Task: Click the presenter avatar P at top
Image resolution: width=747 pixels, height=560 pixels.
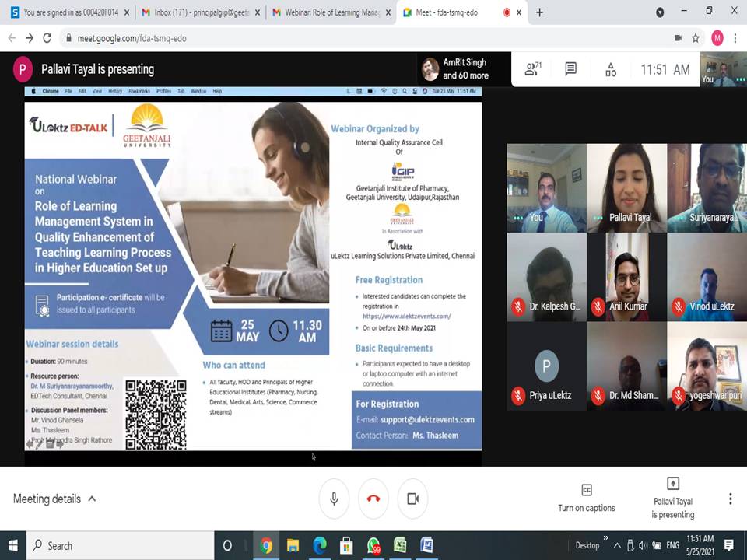Action: (23, 69)
